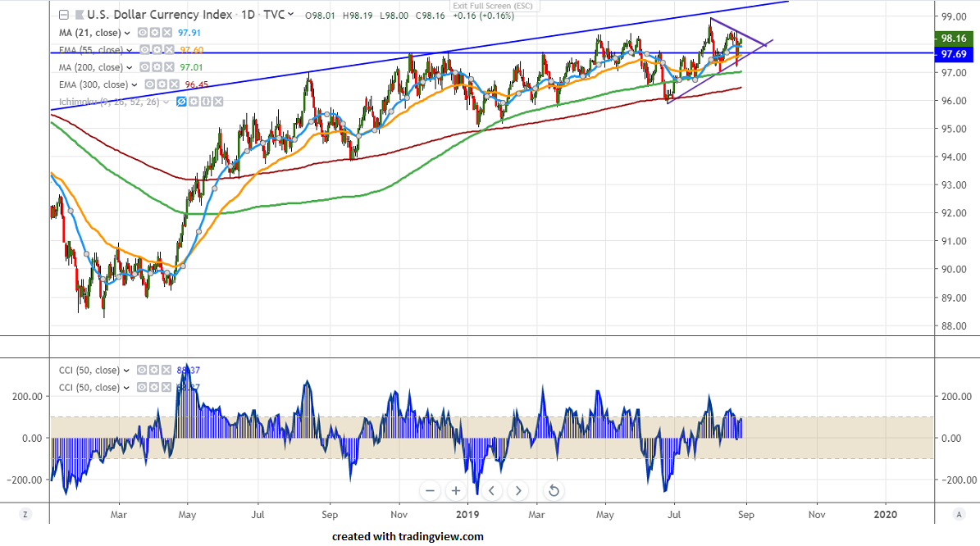980x546 pixels.
Task: Hide the MA (21, close) indicator
Action: pos(141,33)
